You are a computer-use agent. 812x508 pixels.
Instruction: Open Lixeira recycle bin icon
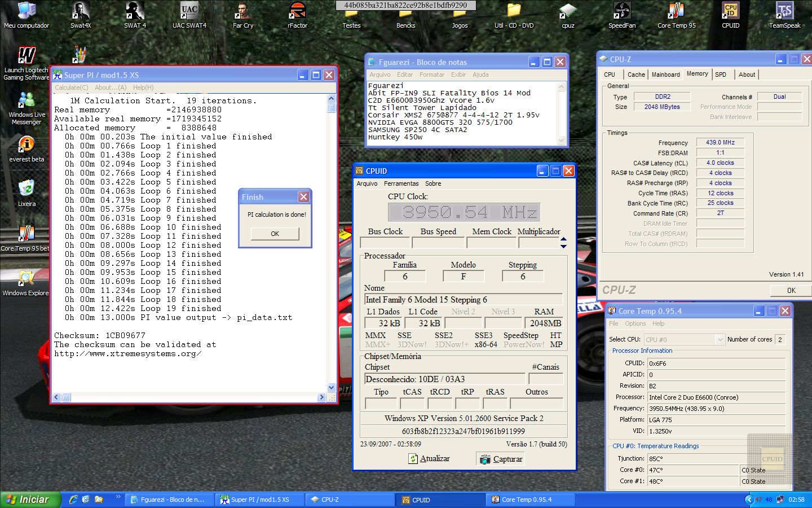tap(26, 194)
